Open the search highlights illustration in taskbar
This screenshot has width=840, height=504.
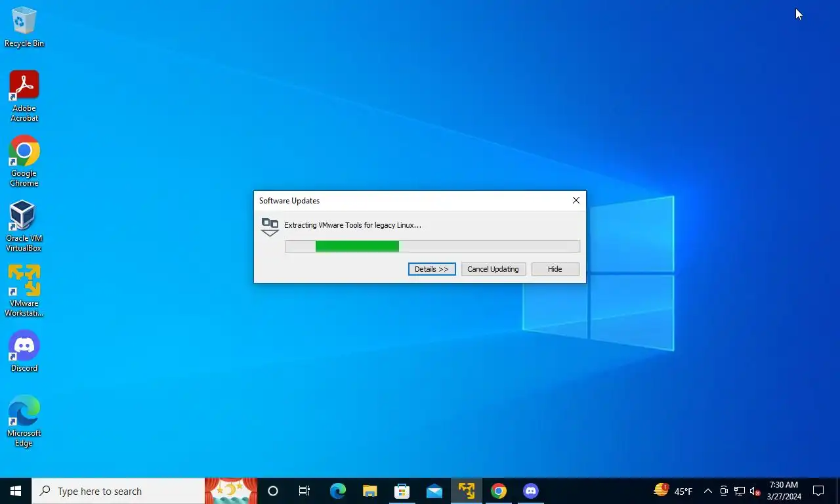(231, 491)
